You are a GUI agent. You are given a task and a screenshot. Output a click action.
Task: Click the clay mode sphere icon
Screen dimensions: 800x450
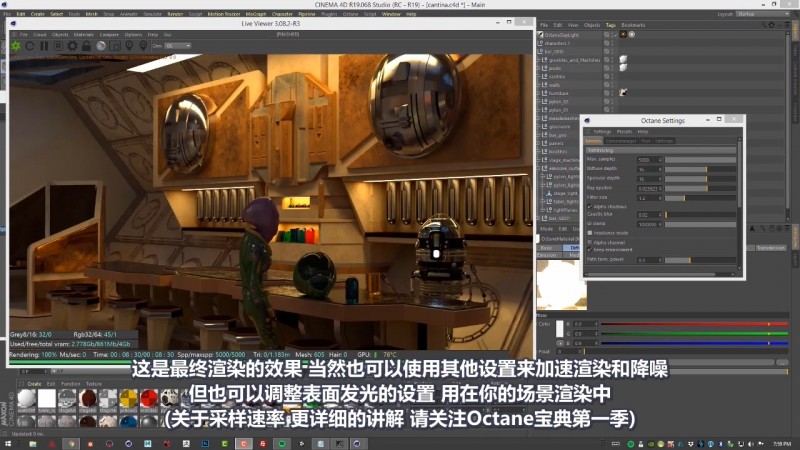[101, 46]
